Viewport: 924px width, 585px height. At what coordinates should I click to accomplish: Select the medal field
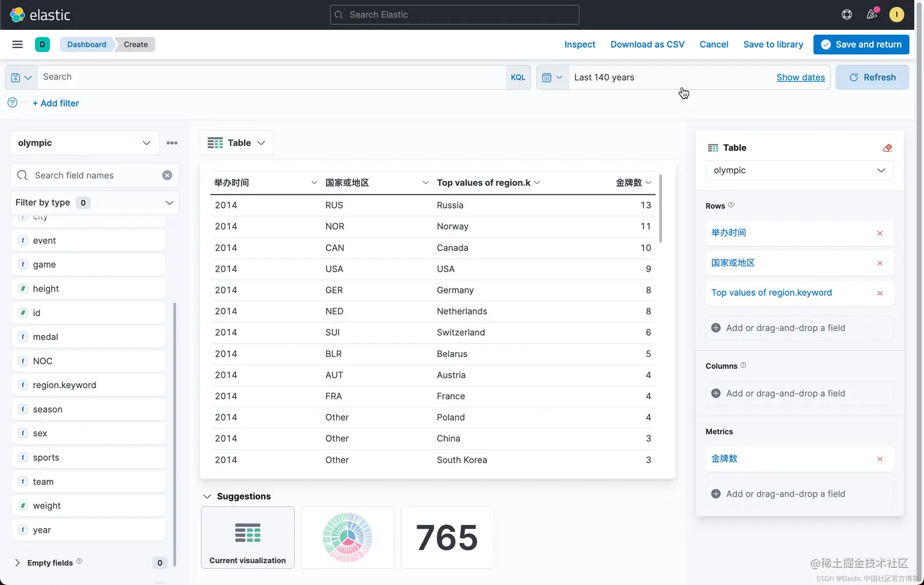[89, 337]
